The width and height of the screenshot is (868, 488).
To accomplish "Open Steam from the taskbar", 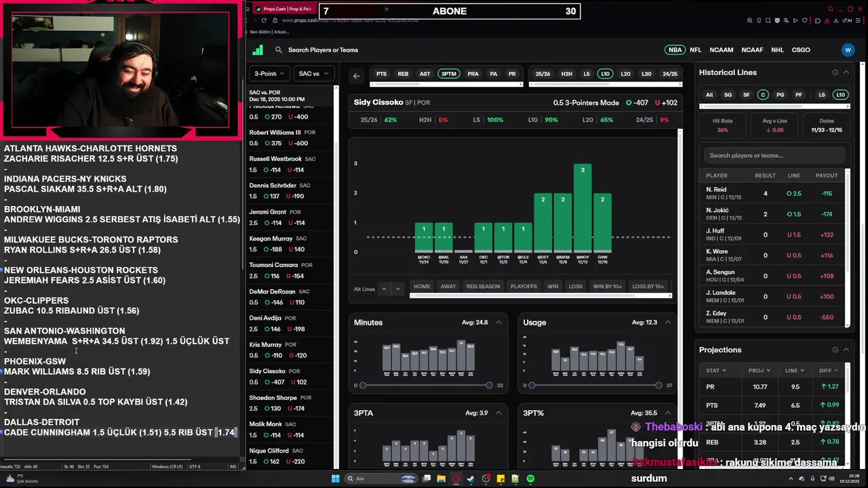I will click(x=471, y=479).
